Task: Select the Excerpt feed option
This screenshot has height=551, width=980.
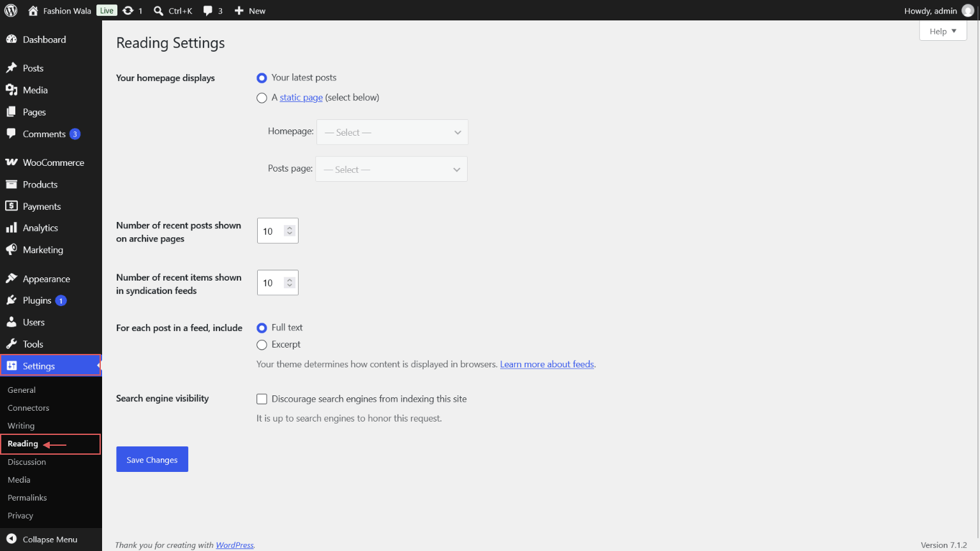Action: click(262, 345)
